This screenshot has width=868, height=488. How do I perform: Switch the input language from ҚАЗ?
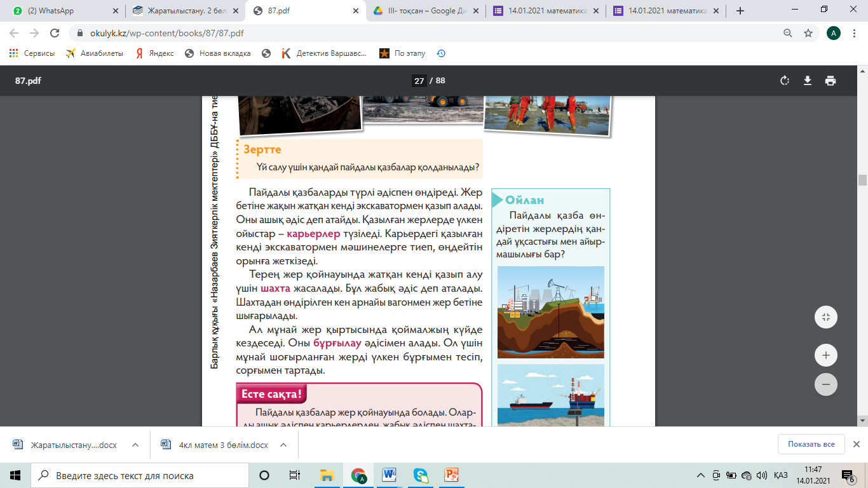[781, 475]
